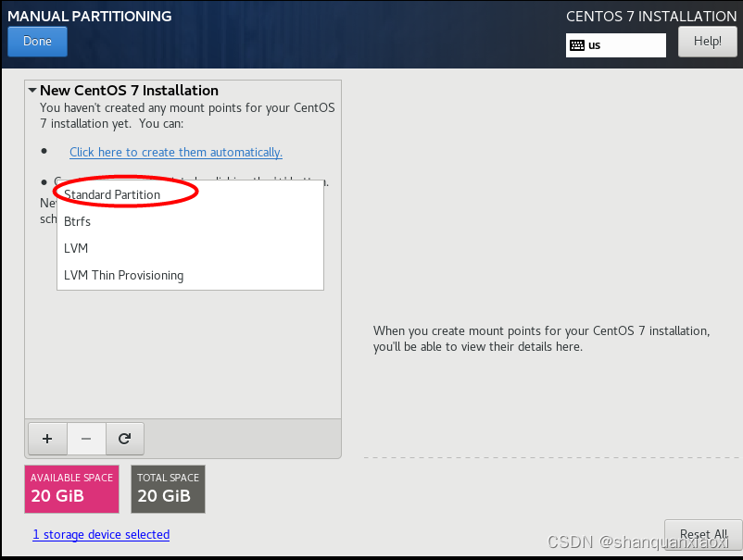Click the Done button

pyautogui.click(x=37, y=42)
